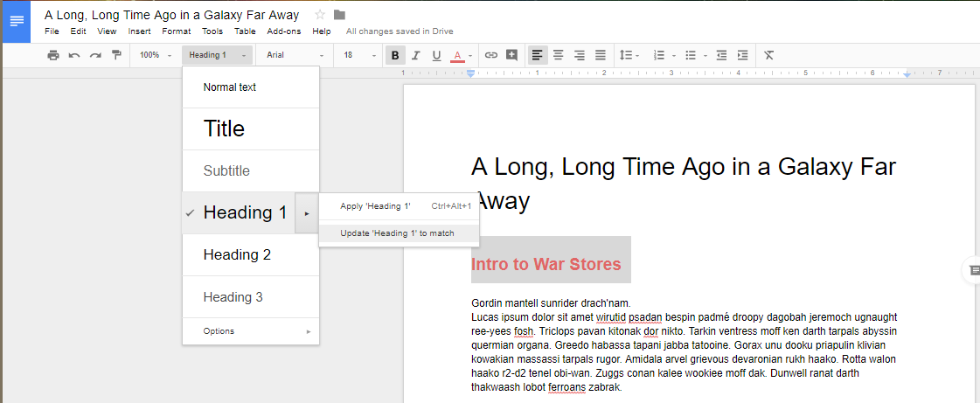
Task: Click the Clear formatting icon
Action: click(769, 55)
